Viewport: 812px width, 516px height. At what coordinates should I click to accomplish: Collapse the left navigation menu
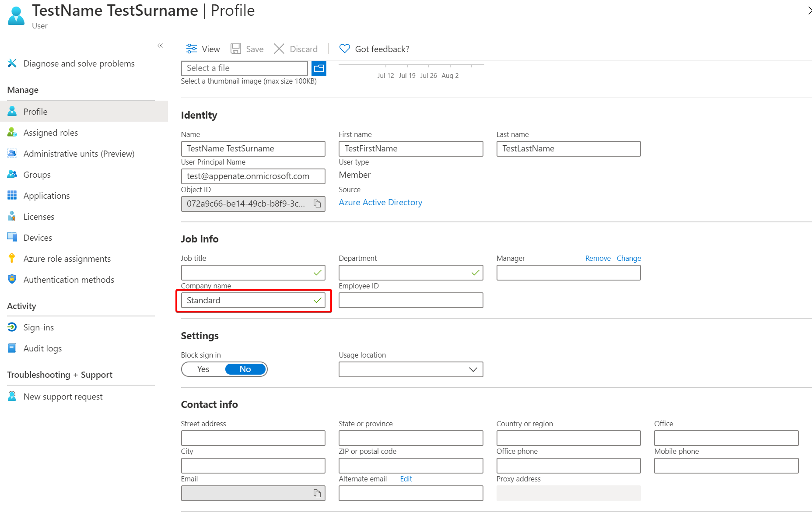[x=160, y=46]
